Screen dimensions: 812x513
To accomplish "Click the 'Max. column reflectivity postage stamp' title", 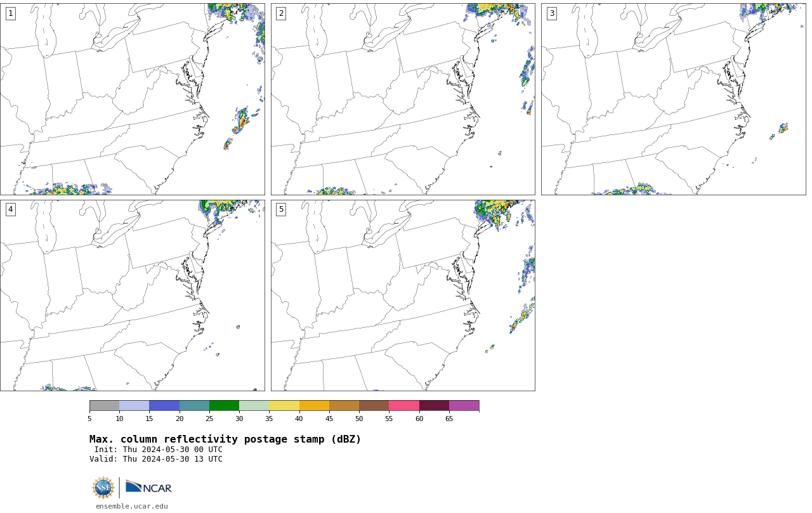I will coord(225,439).
